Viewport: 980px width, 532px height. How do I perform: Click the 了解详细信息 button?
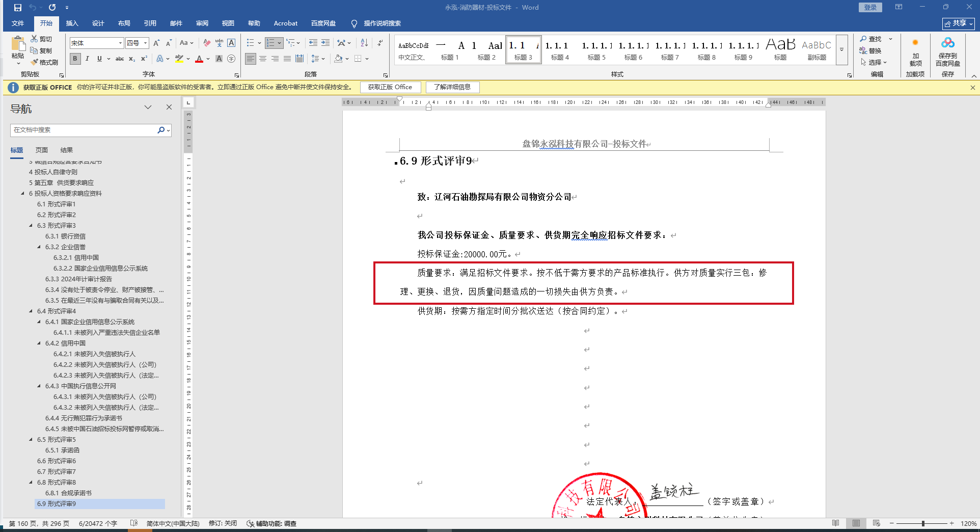452,87
